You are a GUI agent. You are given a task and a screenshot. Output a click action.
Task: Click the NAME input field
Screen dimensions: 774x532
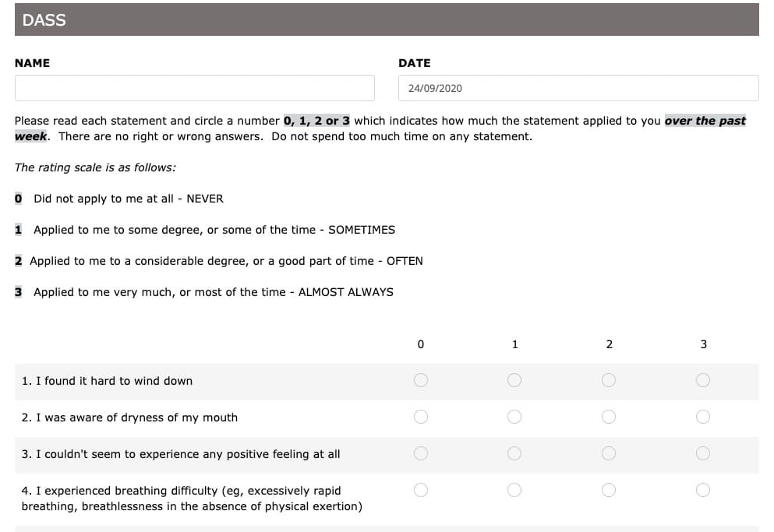(x=195, y=88)
